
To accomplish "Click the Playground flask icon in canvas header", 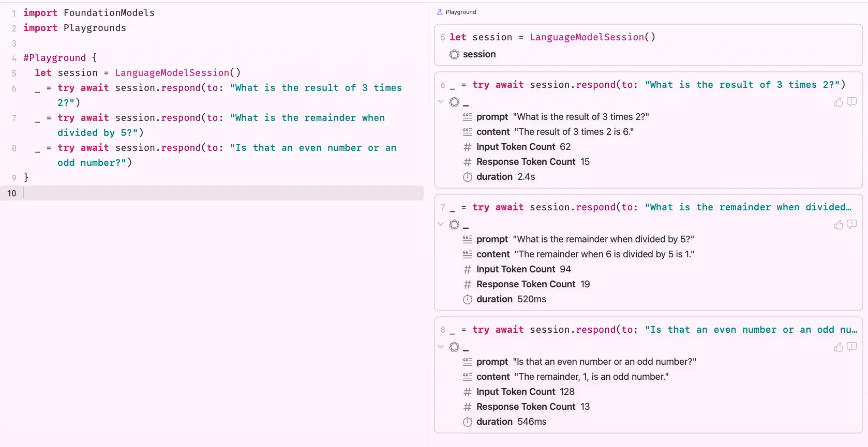I will [x=440, y=12].
